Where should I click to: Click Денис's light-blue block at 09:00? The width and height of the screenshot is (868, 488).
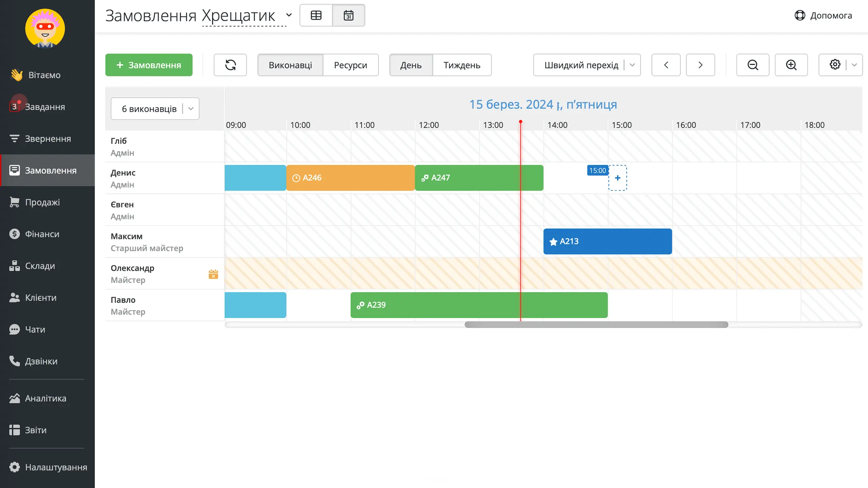point(255,178)
